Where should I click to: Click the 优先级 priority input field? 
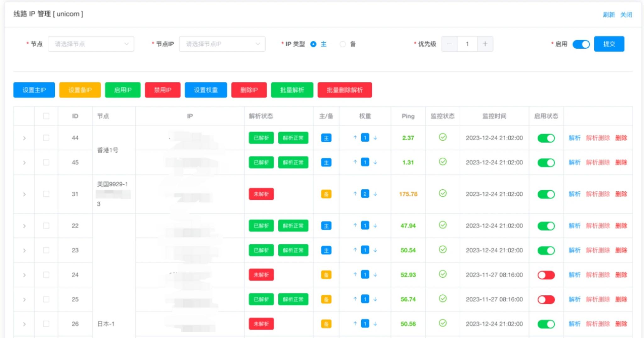[x=467, y=44]
